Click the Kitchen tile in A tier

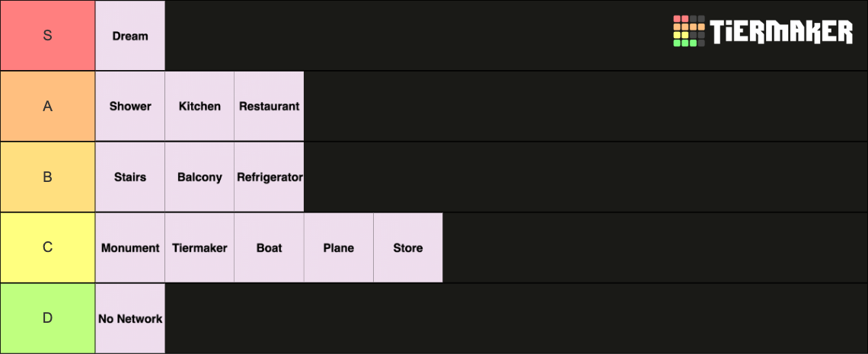pos(199,107)
